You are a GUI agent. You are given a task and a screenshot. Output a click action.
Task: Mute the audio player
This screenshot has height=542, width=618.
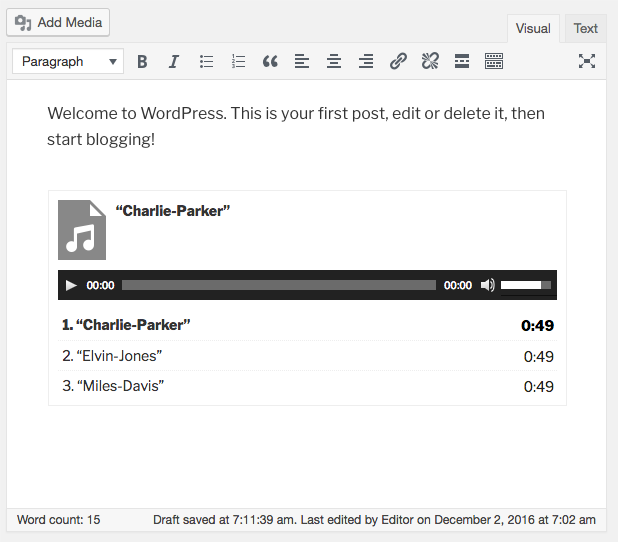click(488, 285)
